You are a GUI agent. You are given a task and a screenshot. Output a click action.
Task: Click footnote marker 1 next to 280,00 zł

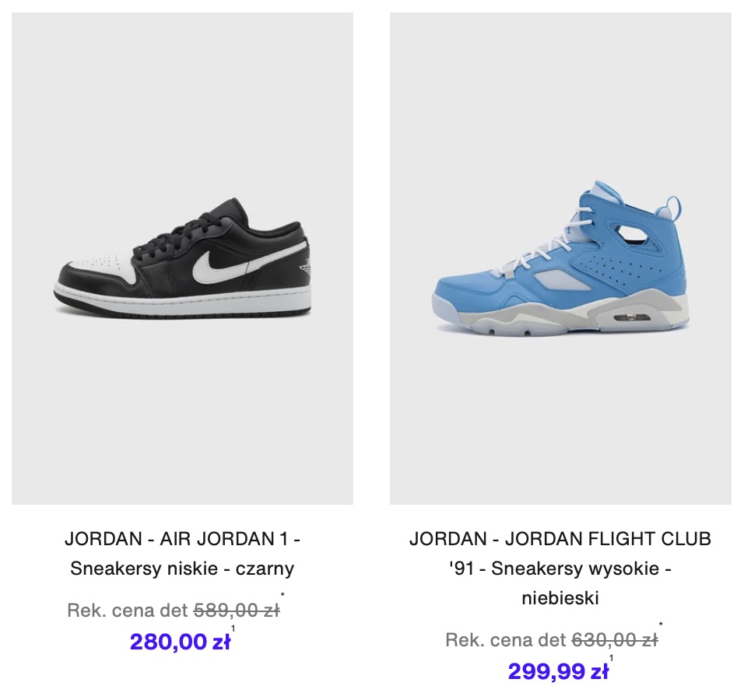coord(233,629)
